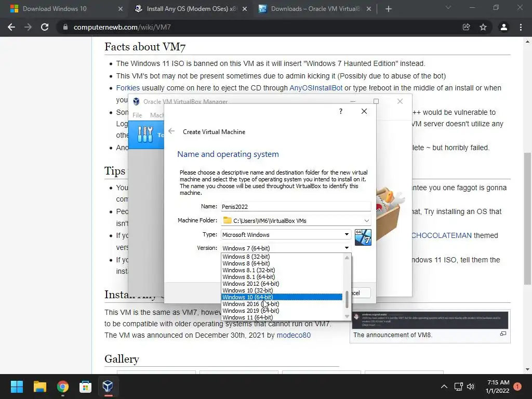Pick Windows 2012 (64-bit) version
The image size is (532, 399).
(x=282, y=284)
